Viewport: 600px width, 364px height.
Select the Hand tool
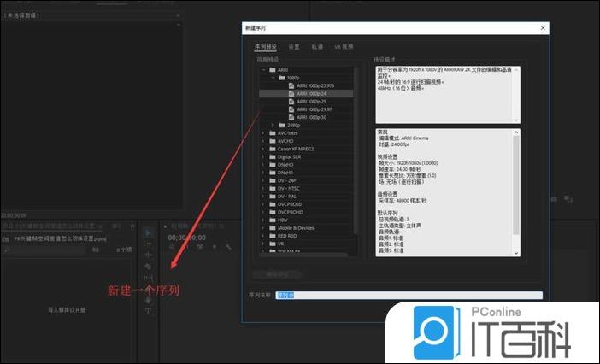[149, 300]
